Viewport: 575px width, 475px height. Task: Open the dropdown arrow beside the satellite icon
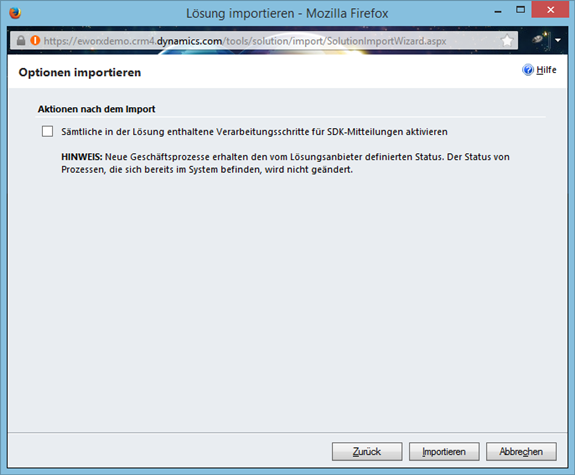(x=558, y=40)
